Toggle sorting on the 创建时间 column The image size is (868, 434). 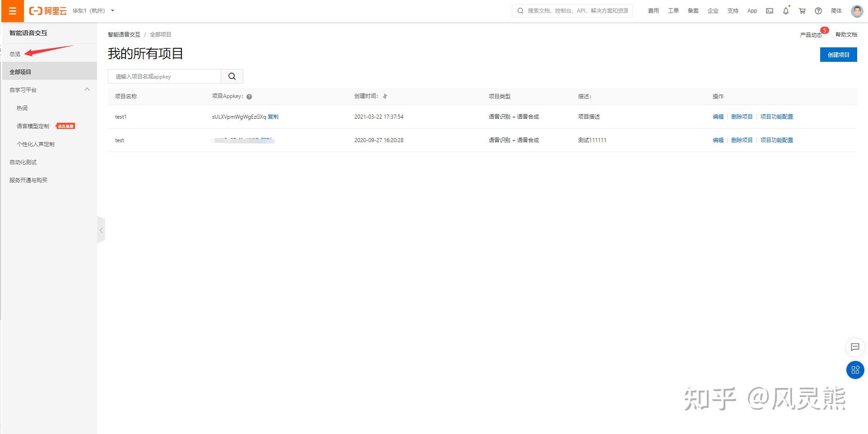coord(385,96)
